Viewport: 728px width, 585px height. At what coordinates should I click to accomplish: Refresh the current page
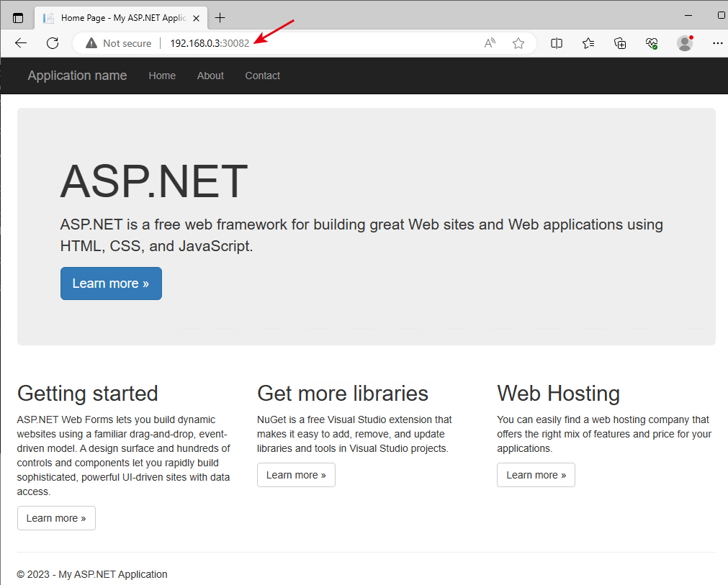53,43
